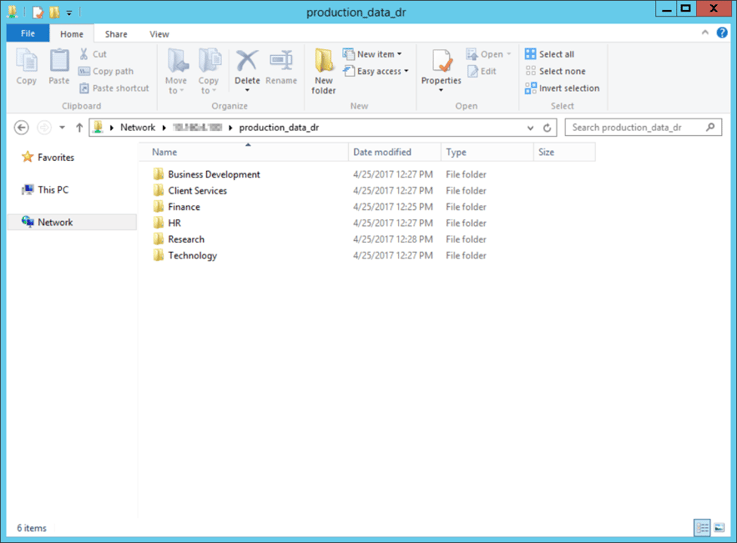Open the Easy access dropdown
Viewport: 737px width, 543px height.
click(x=375, y=71)
